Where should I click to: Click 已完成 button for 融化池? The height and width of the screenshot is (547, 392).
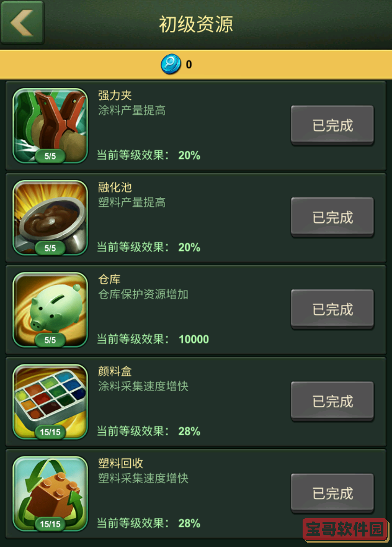point(332,217)
